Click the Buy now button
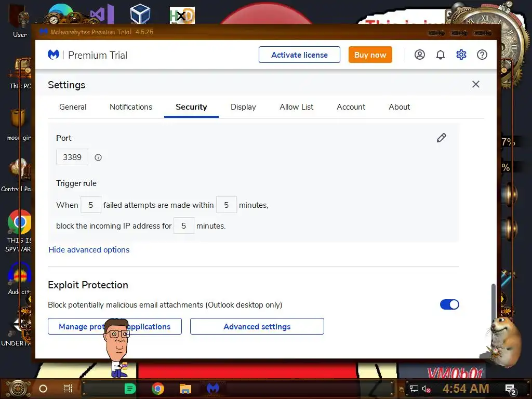This screenshot has width=532, height=399. [x=370, y=55]
